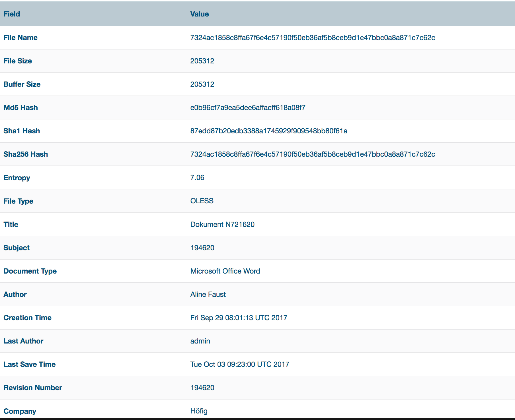Click the Field column header

(x=12, y=14)
